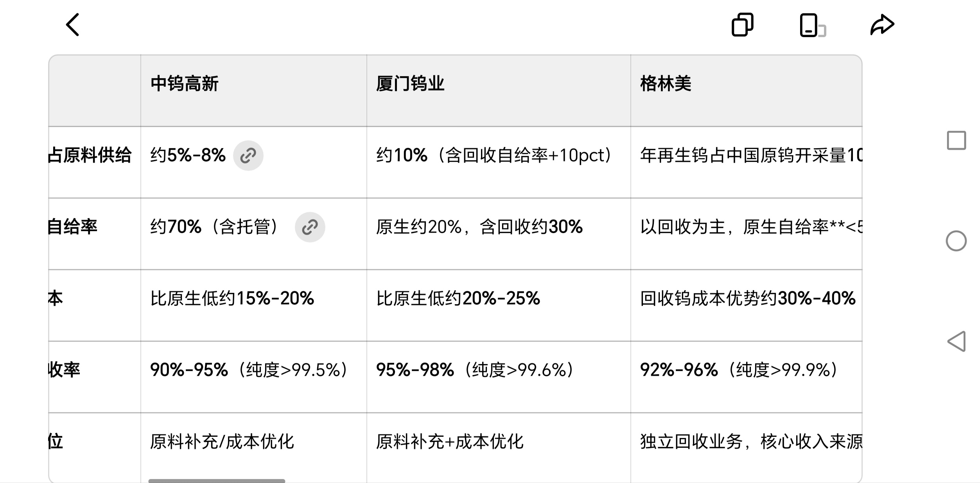Tap the cell 原生约20%，含回收约30%
The height and width of the screenshot is (483, 980).
pyautogui.click(x=479, y=227)
